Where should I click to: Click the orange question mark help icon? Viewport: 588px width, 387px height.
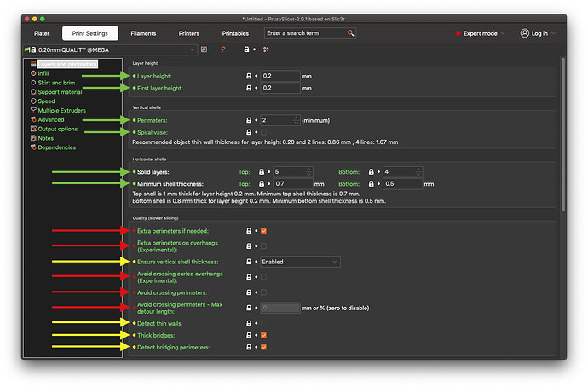[x=223, y=50]
